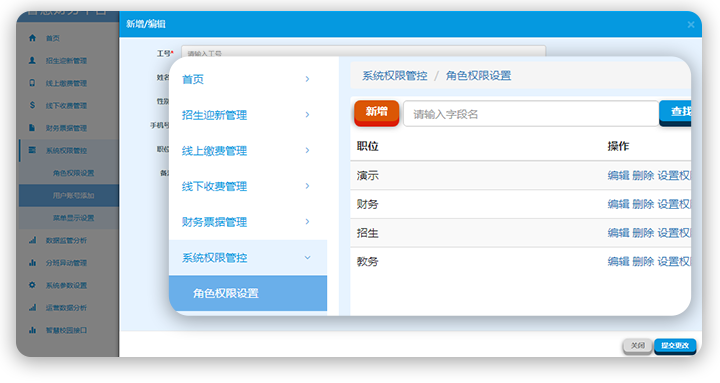Screen dimensions: 720x383
Task: Click 编辑 in the 招生 row
Action: coord(618,233)
